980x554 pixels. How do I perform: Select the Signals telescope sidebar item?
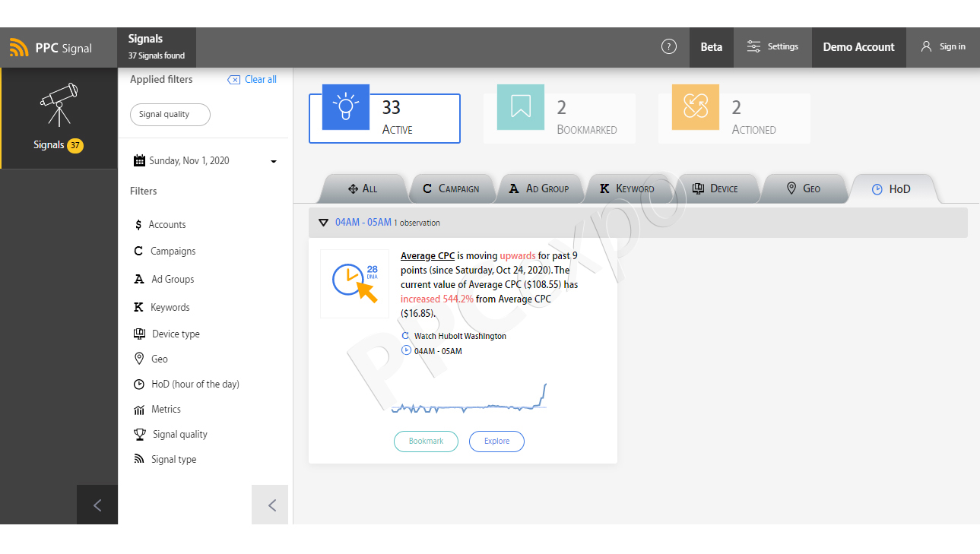59,118
